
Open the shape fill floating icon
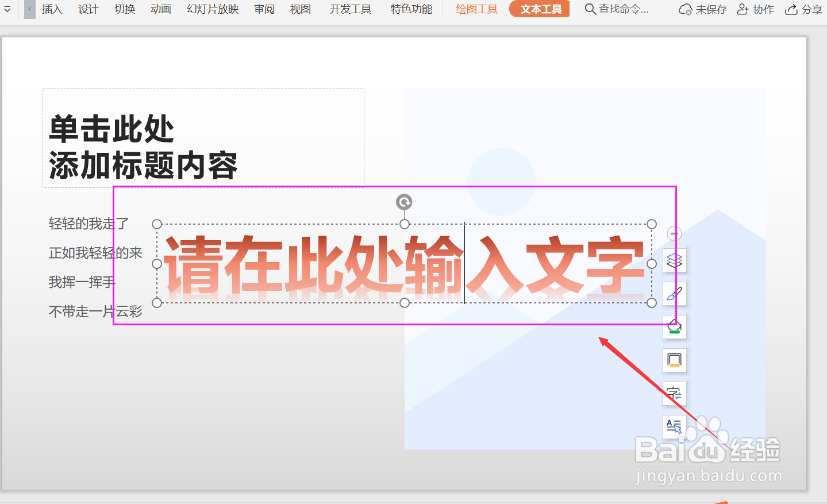pyautogui.click(x=675, y=328)
